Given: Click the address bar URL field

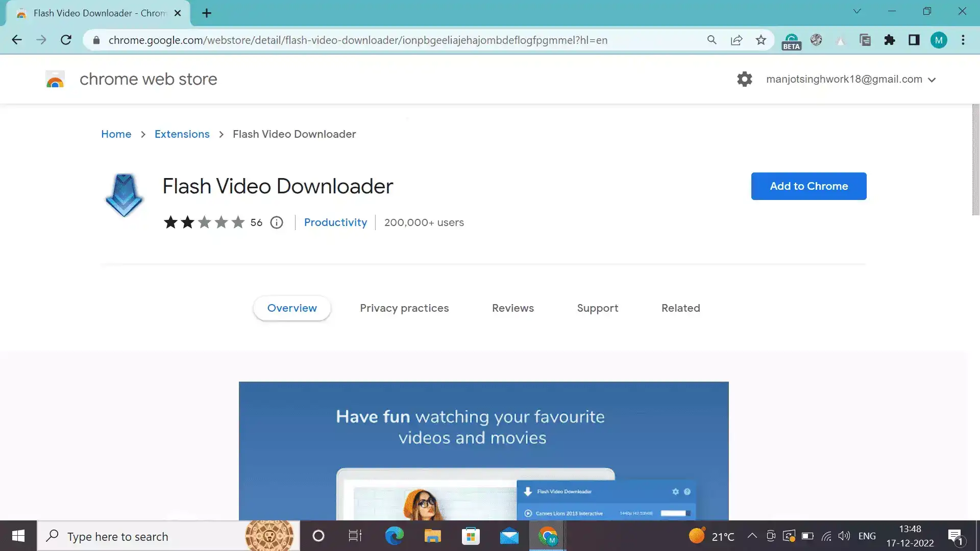Looking at the screenshot, I should [x=357, y=40].
